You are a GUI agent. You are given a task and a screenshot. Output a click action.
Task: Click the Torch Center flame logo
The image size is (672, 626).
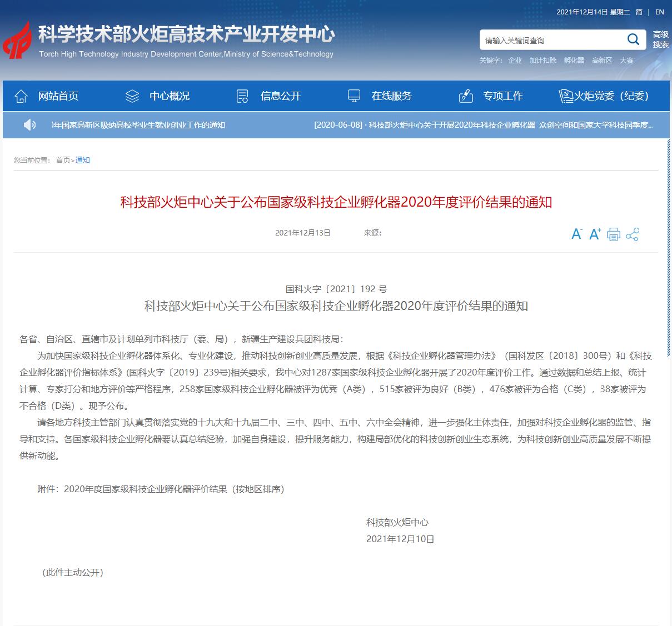coord(18,41)
